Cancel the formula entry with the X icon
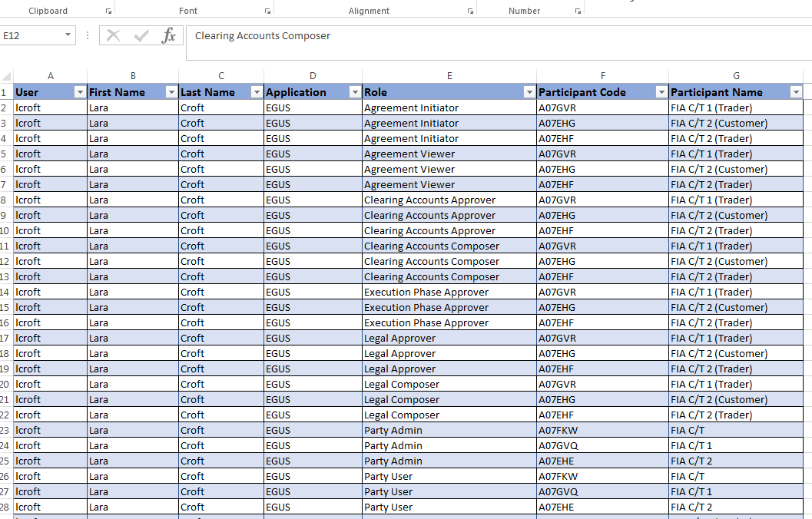The width and height of the screenshot is (812, 519). (x=113, y=36)
